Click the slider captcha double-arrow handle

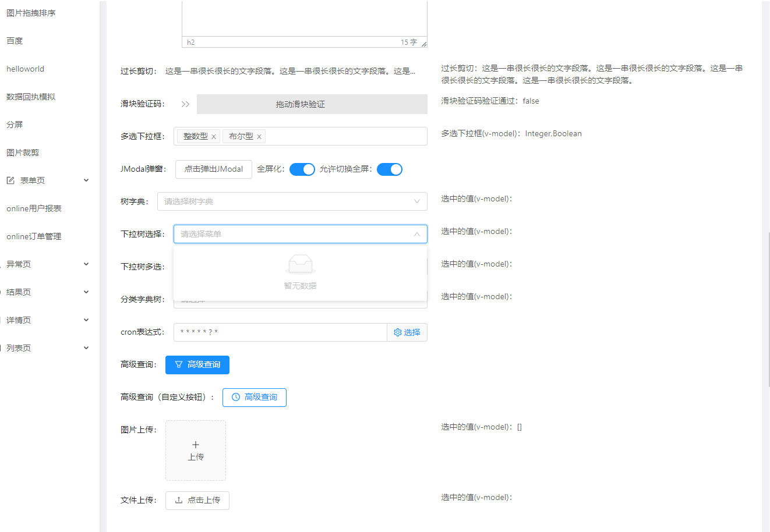tap(185, 104)
